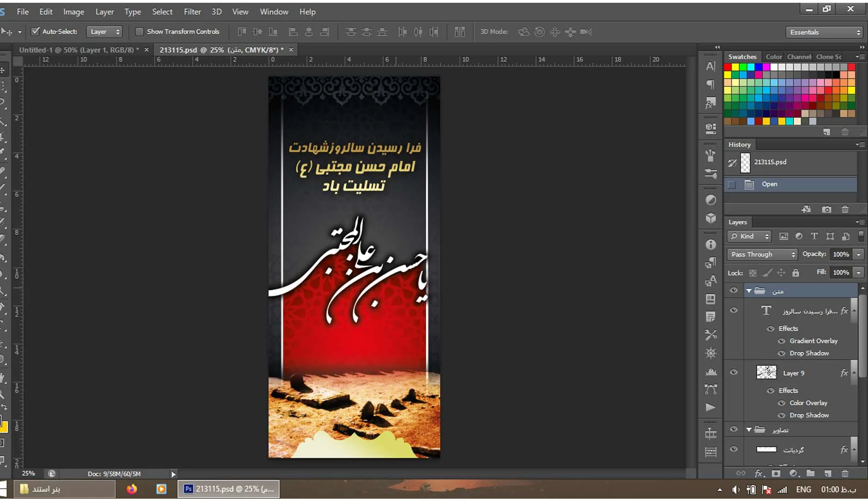The height and width of the screenshot is (501, 868).
Task: Delete current history state with trash icon
Action: [x=845, y=210]
